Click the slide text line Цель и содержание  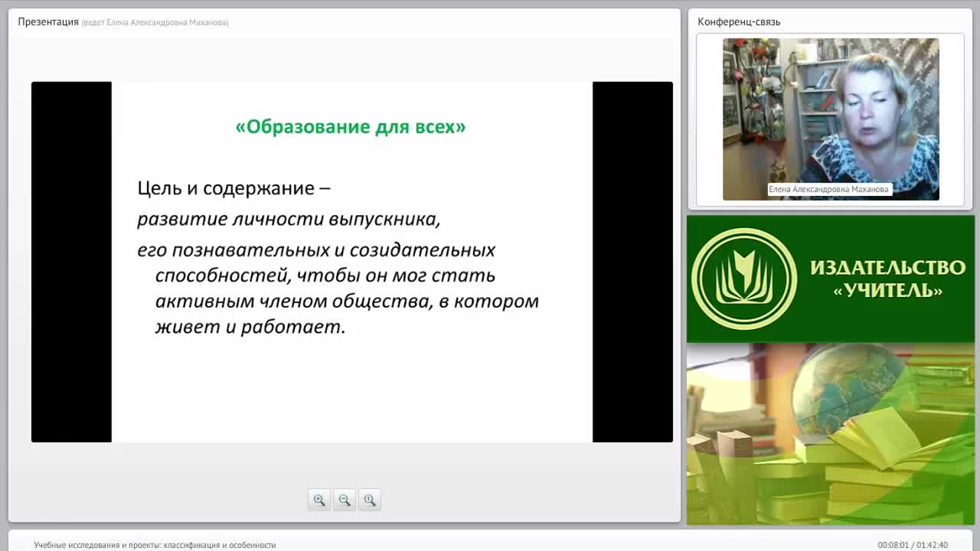234,188
